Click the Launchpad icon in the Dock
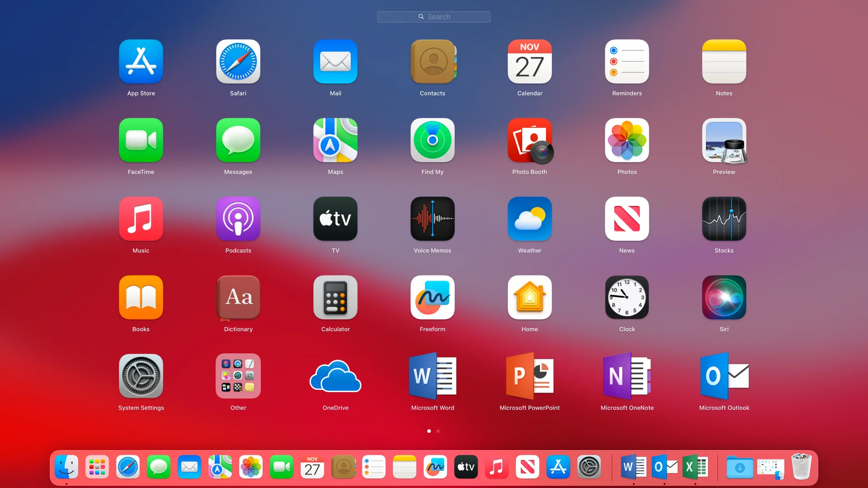 pos(97,467)
